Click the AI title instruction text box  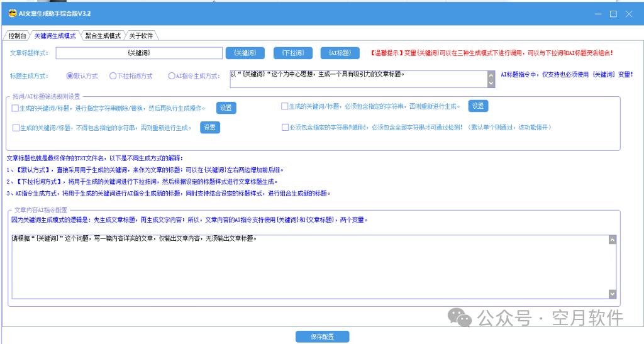point(358,79)
